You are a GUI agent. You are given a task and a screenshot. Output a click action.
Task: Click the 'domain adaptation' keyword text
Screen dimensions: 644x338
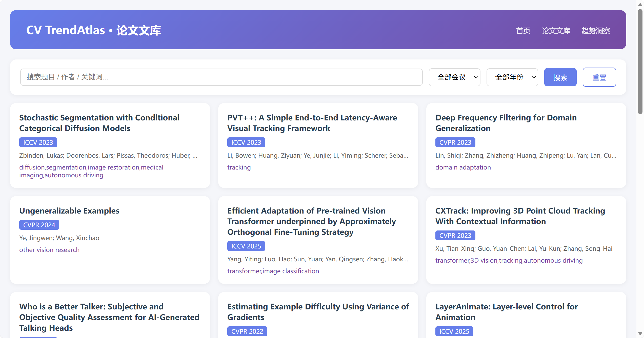click(x=463, y=167)
